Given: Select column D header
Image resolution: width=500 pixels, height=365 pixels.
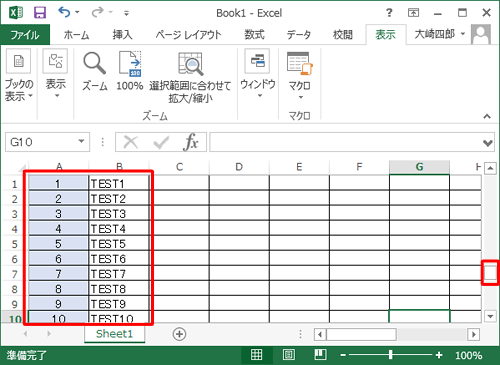Looking at the screenshot, I should coord(239,167).
